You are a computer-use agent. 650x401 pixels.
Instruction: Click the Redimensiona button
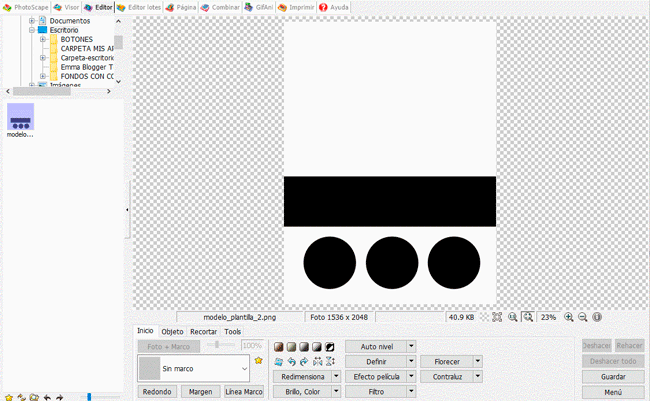coord(303,377)
